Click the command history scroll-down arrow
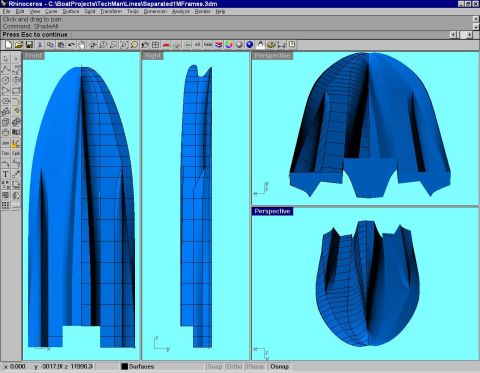 click(x=476, y=26)
